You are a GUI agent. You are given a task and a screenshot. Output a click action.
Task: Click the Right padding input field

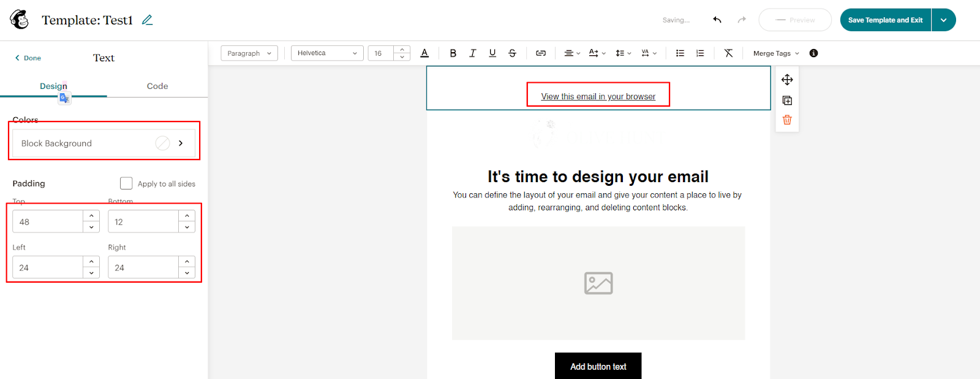point(143,267)
